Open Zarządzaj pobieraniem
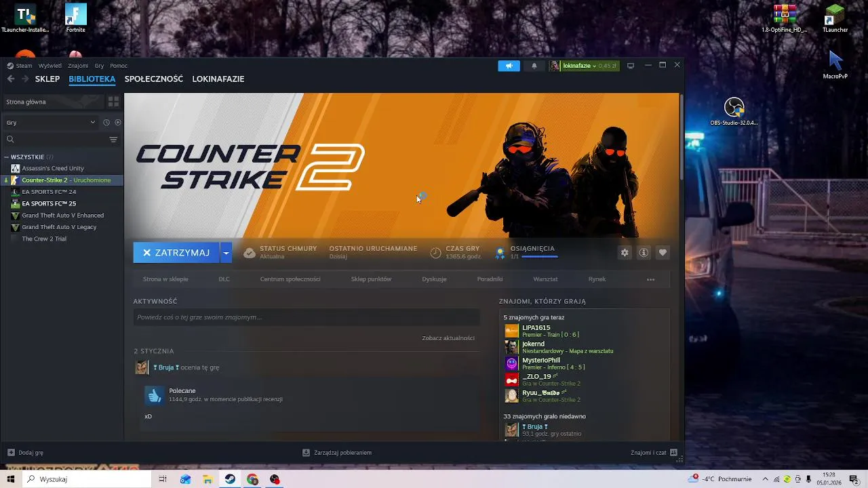This screenshot has width=868, height=488. pyautogui.click(x=337, y=453)
